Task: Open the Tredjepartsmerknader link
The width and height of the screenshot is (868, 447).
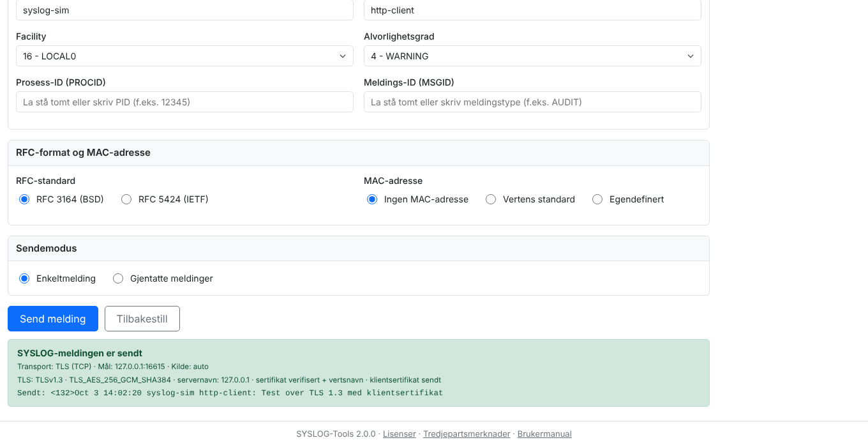Action: (x=467, y=434)
